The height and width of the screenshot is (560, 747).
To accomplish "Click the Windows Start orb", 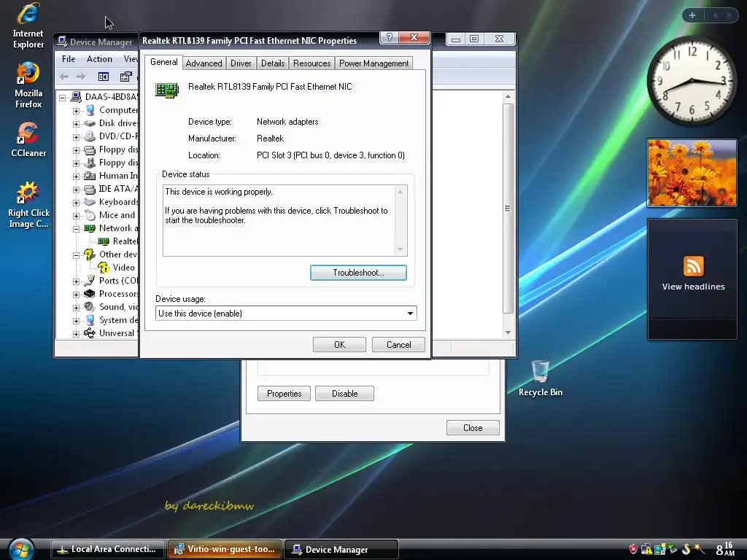I will [21, 549].
